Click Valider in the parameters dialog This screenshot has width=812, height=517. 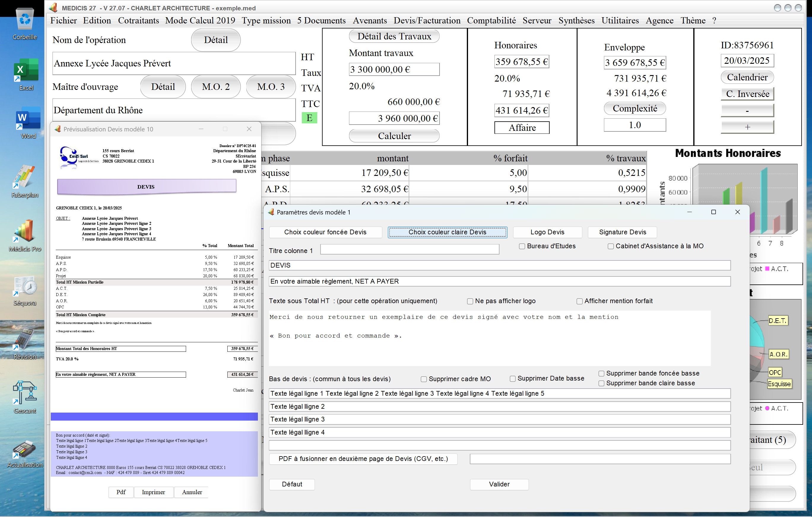click(499, 484)
